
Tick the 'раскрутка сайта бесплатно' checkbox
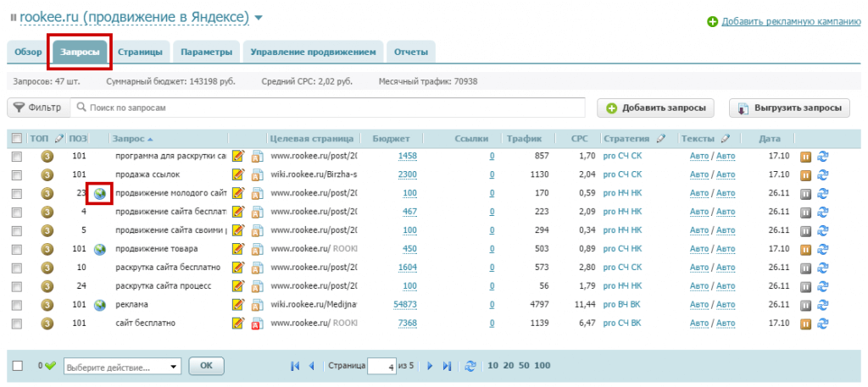[x=17, y=268]
